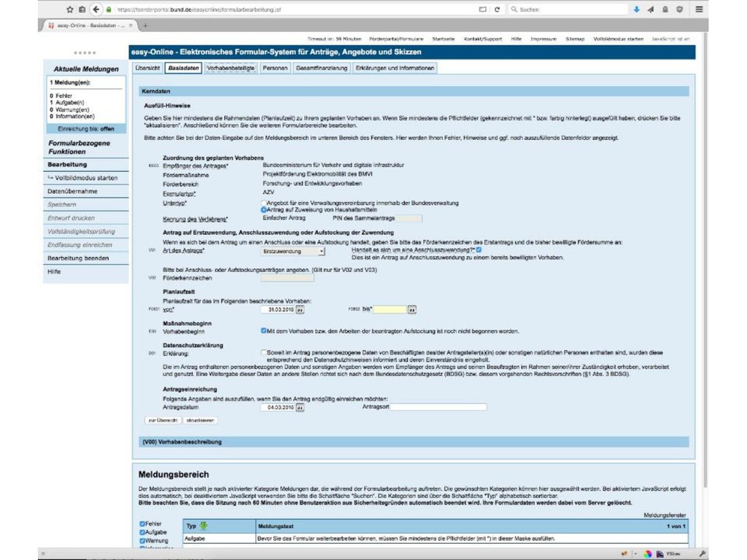Open the Sitemap link
The image size is (747, 560).
coord(575,39)
